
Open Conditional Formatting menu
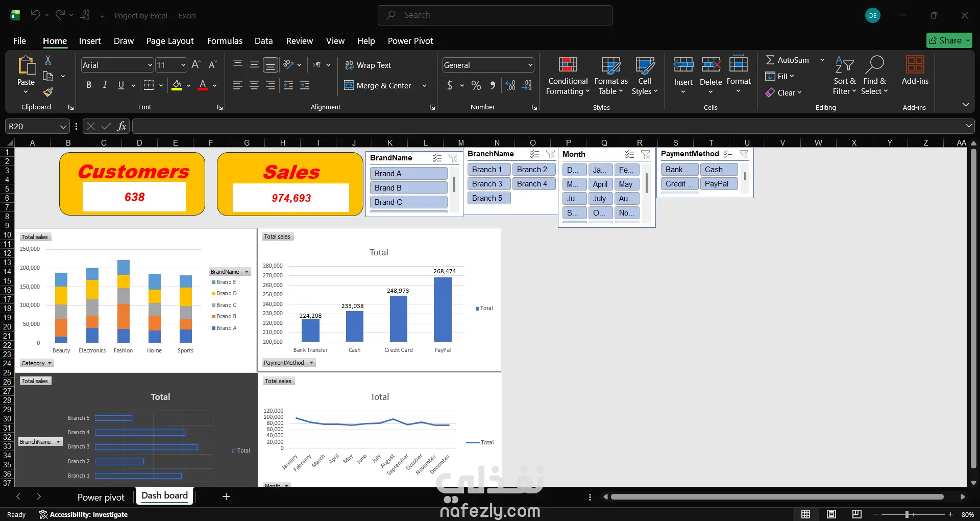click(x=568, y=76)
